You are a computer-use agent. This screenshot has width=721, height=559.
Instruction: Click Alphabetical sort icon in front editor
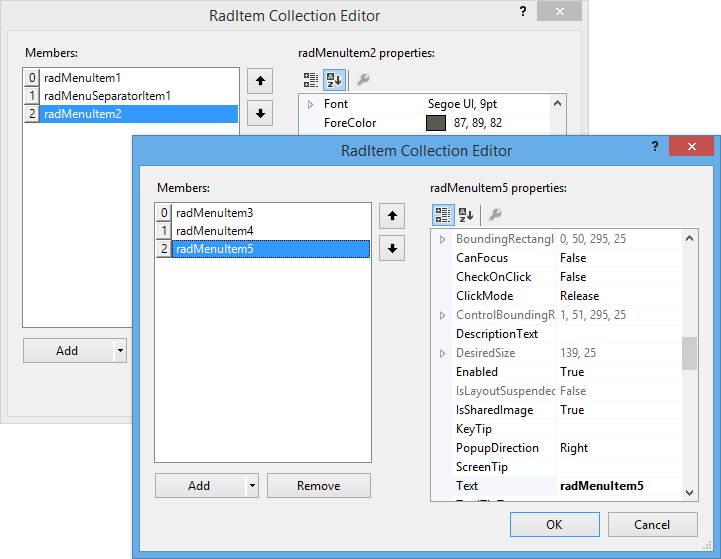[466, 215]
